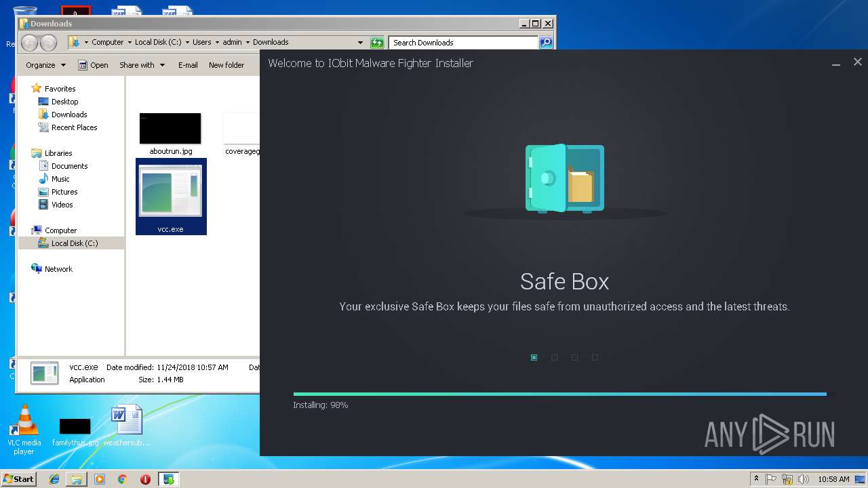Select the vcc.exe file

[171, 197]
